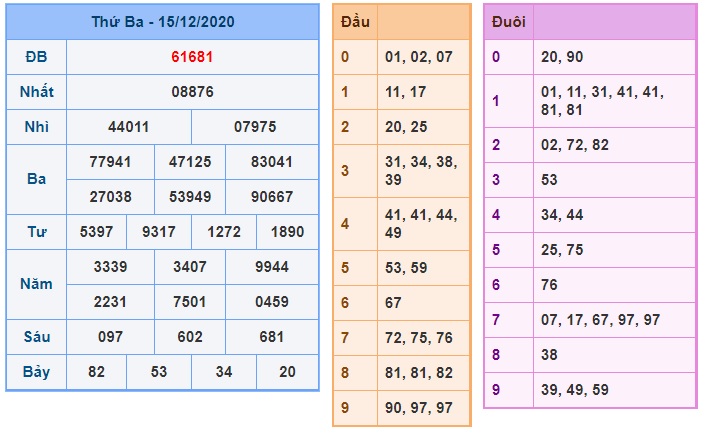Click Đuôi row 3 value '53'
Screen dimensions: 706x434
[x=549, y=180]
